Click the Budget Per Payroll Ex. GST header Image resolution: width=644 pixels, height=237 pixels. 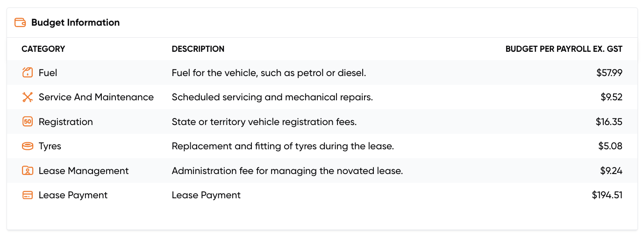tap(564, 49)
